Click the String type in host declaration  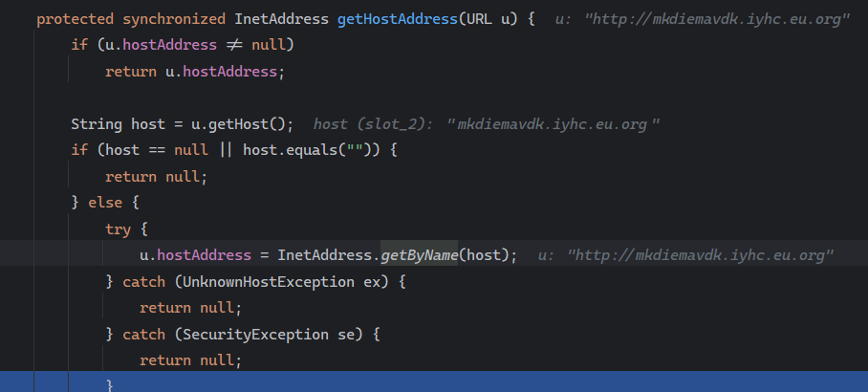point(97,123)
